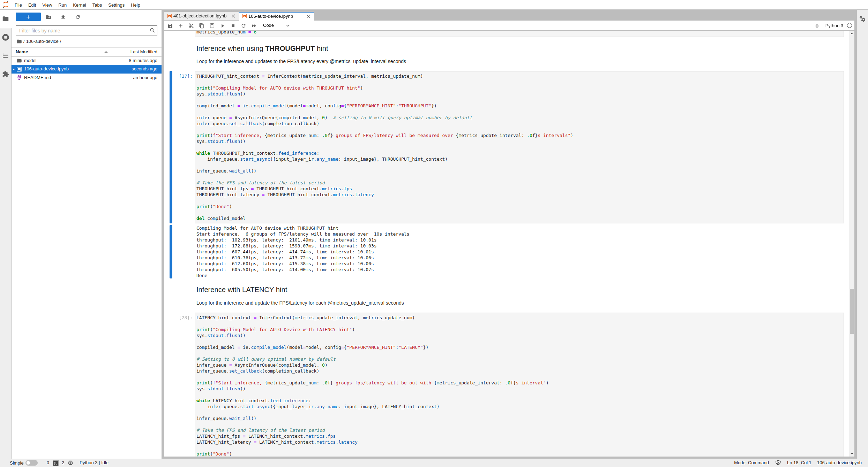
Task: Click the blue New Launcher plus button
Action: pyautogui.click(x=28, y=17)
